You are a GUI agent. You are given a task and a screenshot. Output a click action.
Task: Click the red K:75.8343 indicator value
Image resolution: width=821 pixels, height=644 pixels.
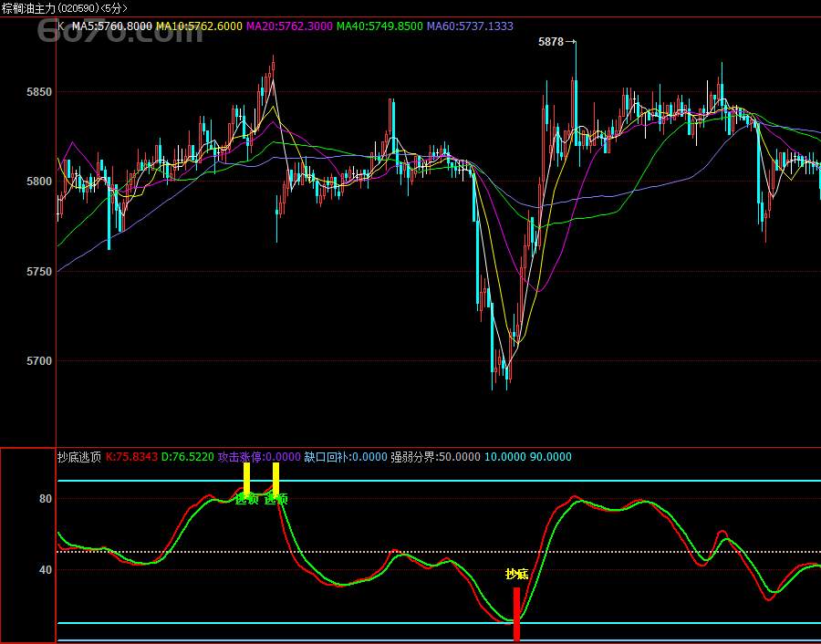point(132,457)
